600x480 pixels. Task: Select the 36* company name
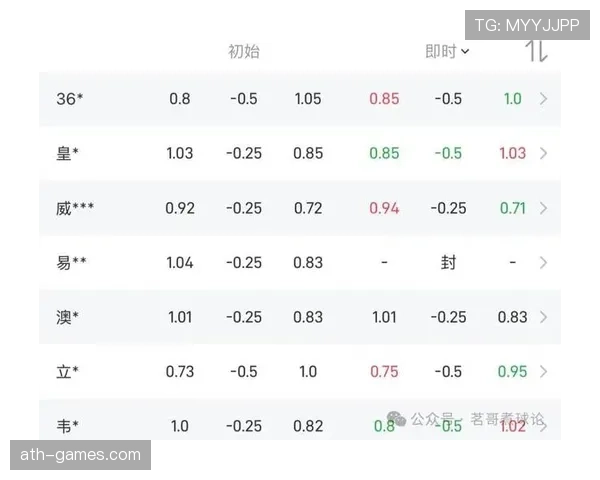click(x=70, y=99)
